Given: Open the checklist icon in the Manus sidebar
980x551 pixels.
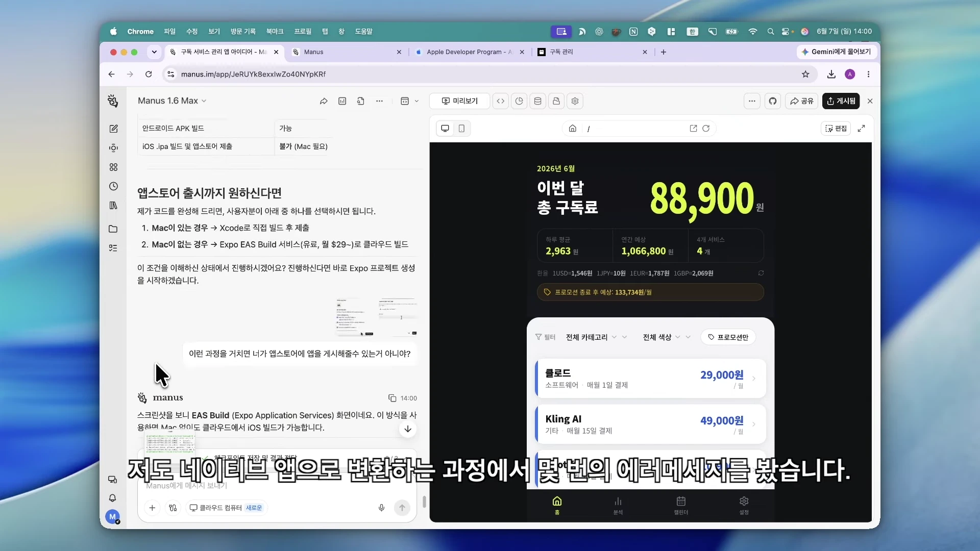Looking at the screenshot, I should (x=113, y=248).
